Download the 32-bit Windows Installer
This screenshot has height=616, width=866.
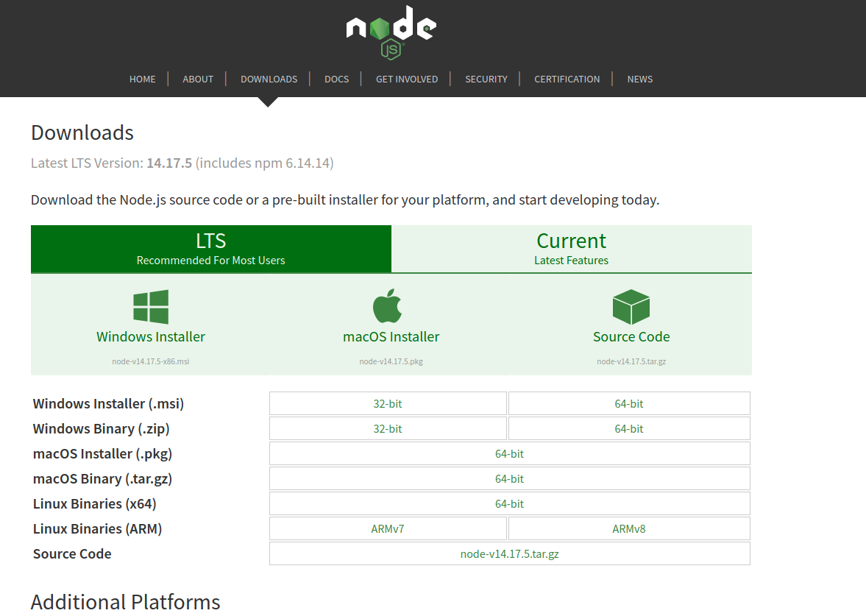tap(388, 403)
